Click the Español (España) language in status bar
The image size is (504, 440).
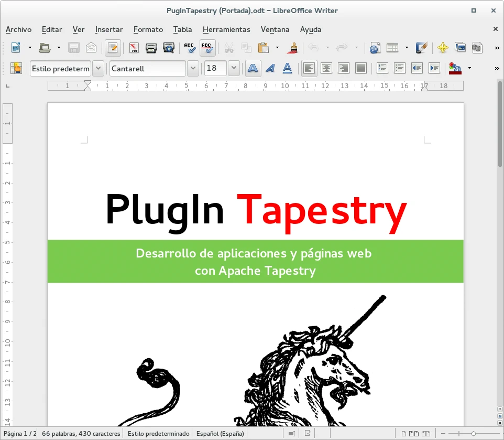tap(220, 434)
